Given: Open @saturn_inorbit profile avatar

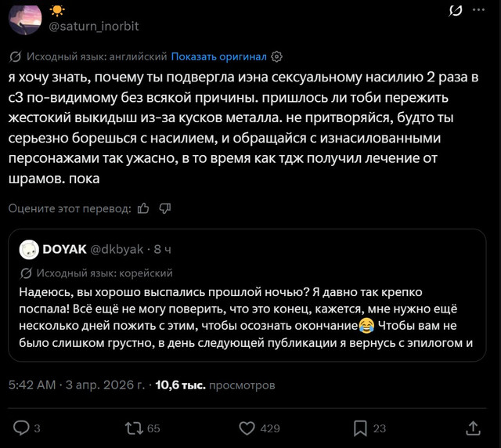Looking at the screenshot, I should (25, 20).
